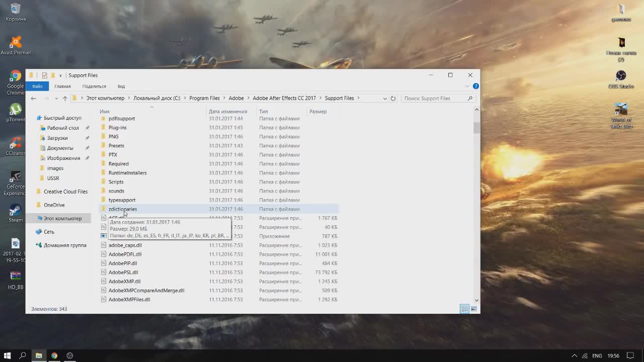Select the pdflsupport folder
Screen dimensions: 644x362
122,119
